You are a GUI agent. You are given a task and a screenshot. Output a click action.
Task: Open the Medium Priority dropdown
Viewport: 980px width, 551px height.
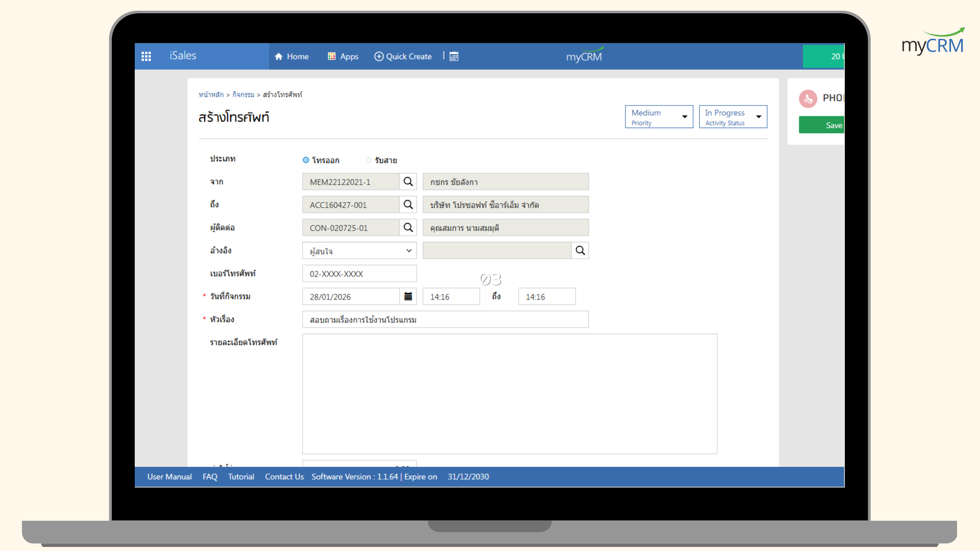pyautogui.click(x=658, y=117)
